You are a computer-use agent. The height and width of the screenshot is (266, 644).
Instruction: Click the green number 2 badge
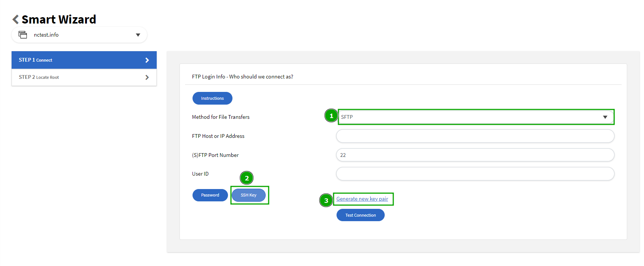[x=247, y=178]
